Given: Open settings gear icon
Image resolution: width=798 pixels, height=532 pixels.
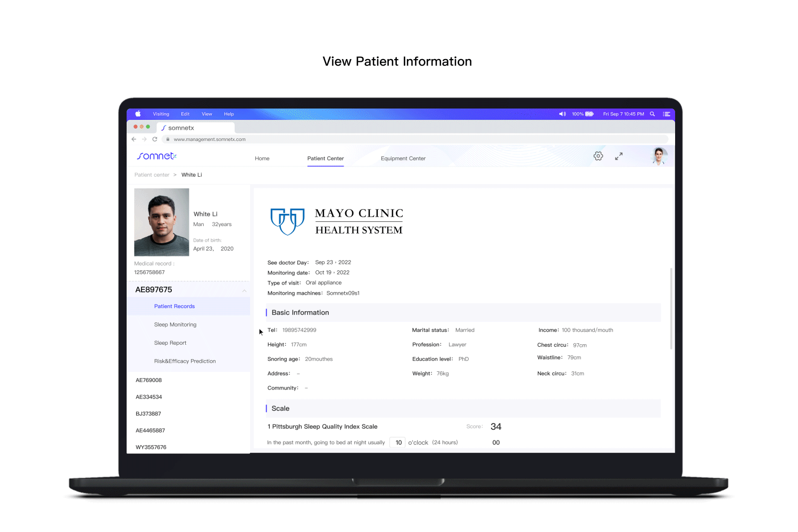Looking at the screenshot, I should click(x=598, y=156).
